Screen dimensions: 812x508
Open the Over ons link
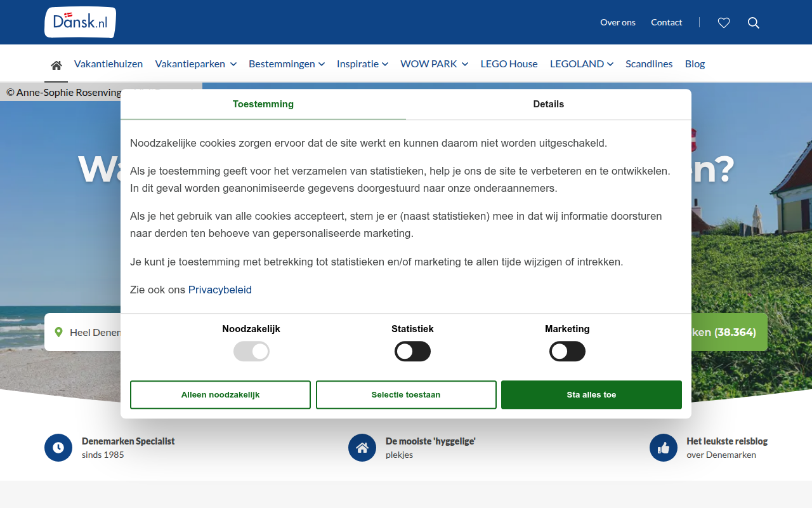tap(618, 22)
